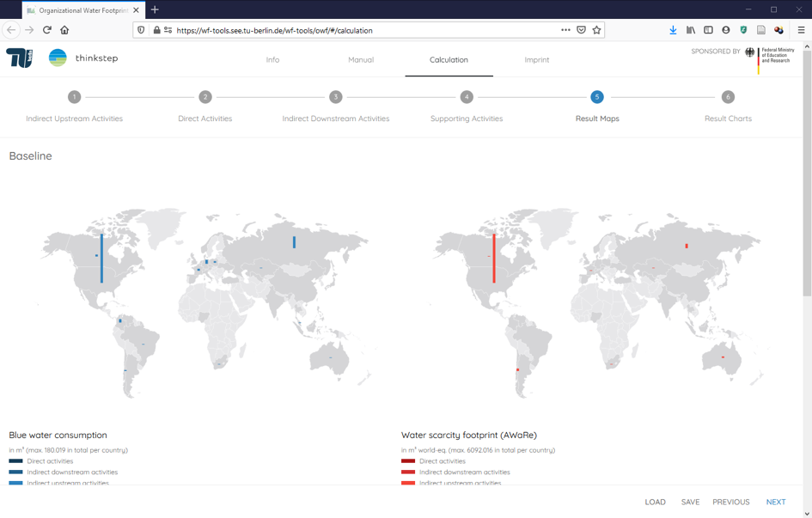This screenshot has width=812, height=518.
Task: Click the Save to Pocket icon
Action: point(581,30)
